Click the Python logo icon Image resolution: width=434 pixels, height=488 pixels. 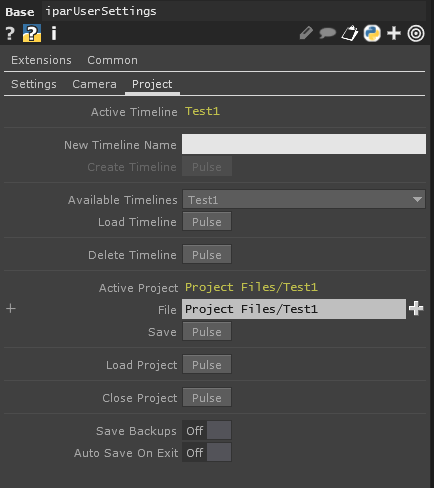point(372,33)
